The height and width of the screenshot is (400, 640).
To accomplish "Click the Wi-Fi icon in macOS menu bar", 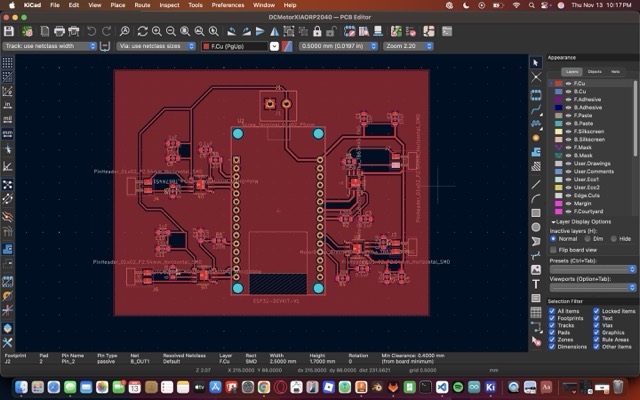I will (x=516, y=5).
